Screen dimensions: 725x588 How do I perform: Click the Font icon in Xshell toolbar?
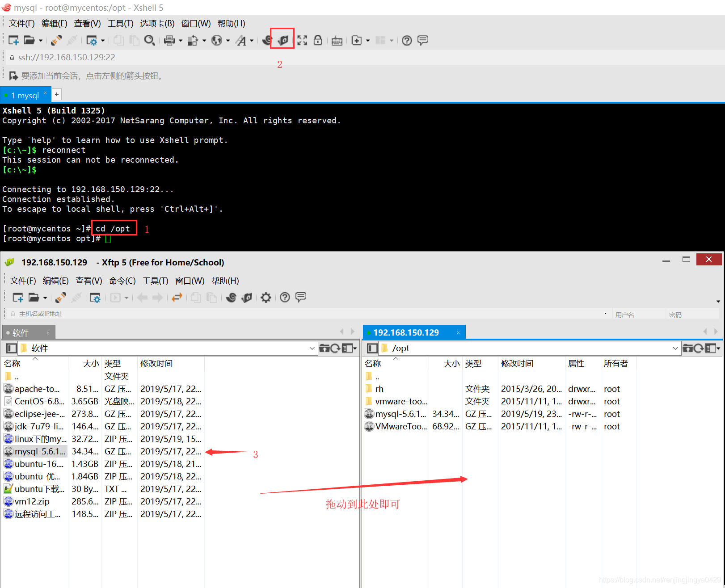pos(241,40)
